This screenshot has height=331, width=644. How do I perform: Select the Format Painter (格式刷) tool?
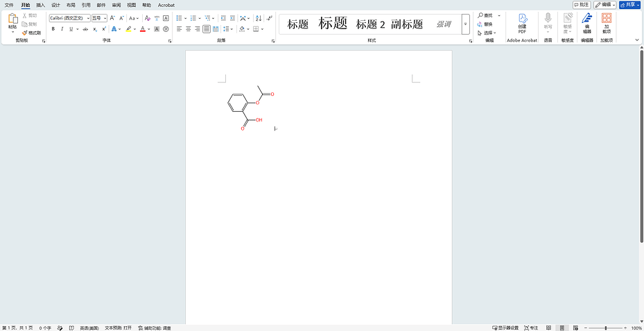coord(32,33)
